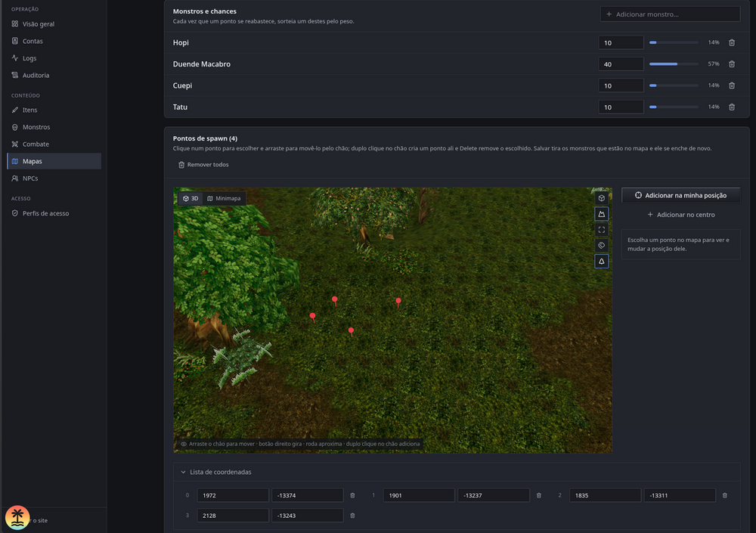Screen dimensions: 756x533
Task: Remove the Cuepi monster with its trash icon
Action: coord(731,85)
